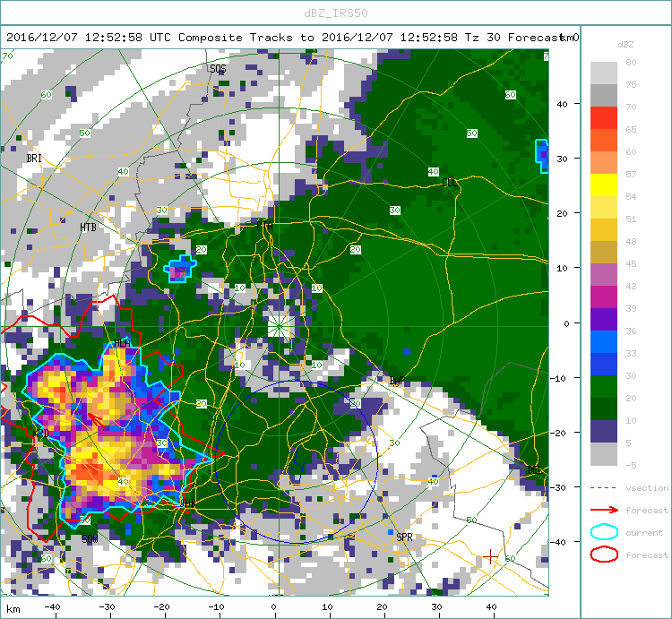The image size is (672, 619).
Task: Click the red cross marker near the bottom-right border
Action: pyautogui.click(x=490, y=557)
